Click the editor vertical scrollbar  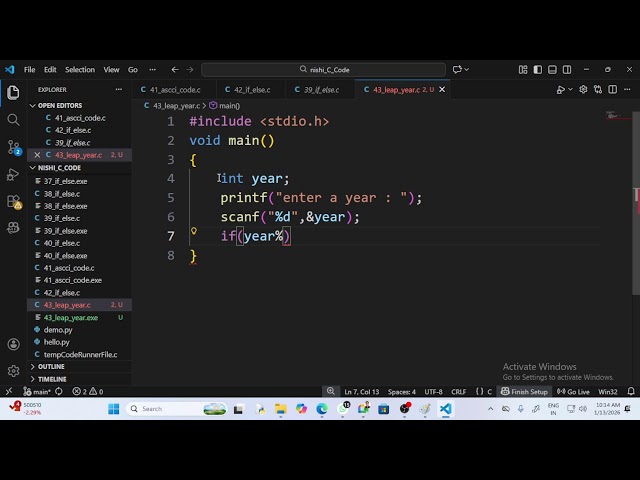[x=636, y=203]
